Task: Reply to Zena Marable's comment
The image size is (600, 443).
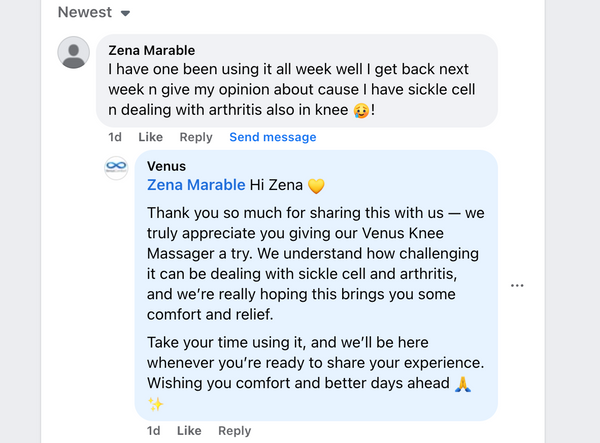Action: (x=195, y=137)
